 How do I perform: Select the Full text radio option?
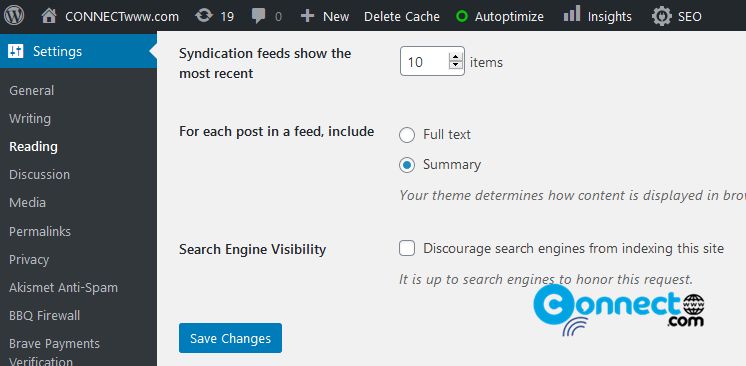tap(407, 135)
